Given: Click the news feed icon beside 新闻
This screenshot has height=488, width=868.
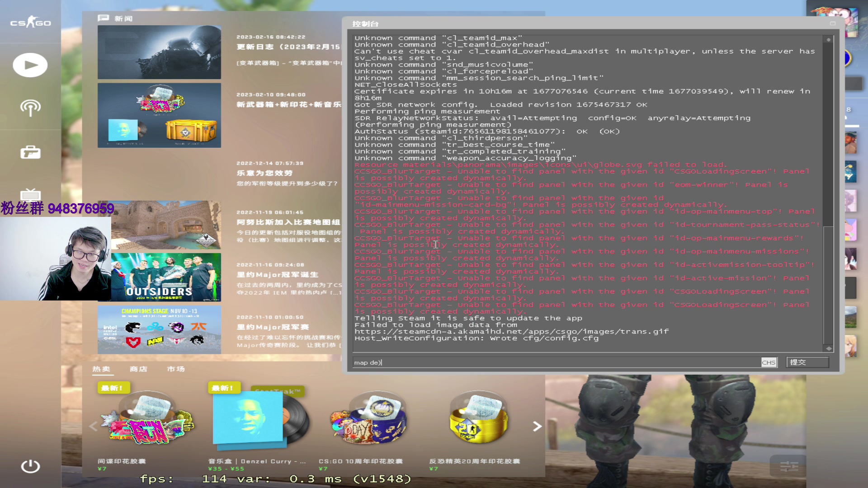Looking at the screenshot, I should (103, 18).
